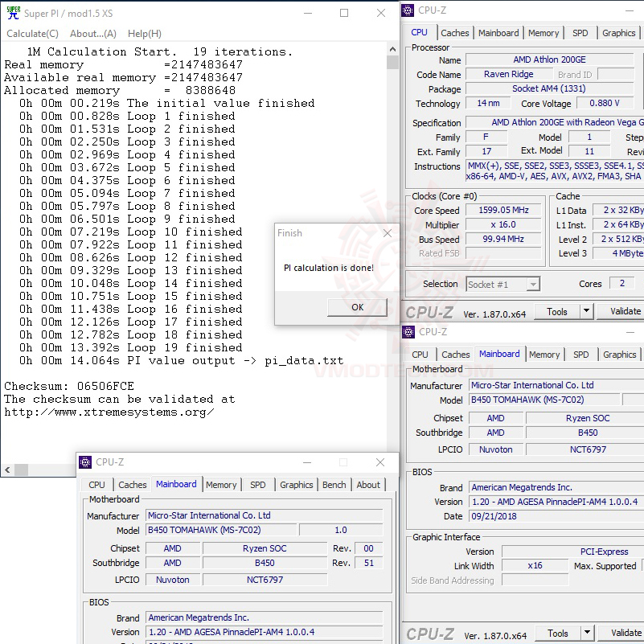
Task: Select Graphics tab in lower-right CPU-Z window
Action: coord(619,355)
